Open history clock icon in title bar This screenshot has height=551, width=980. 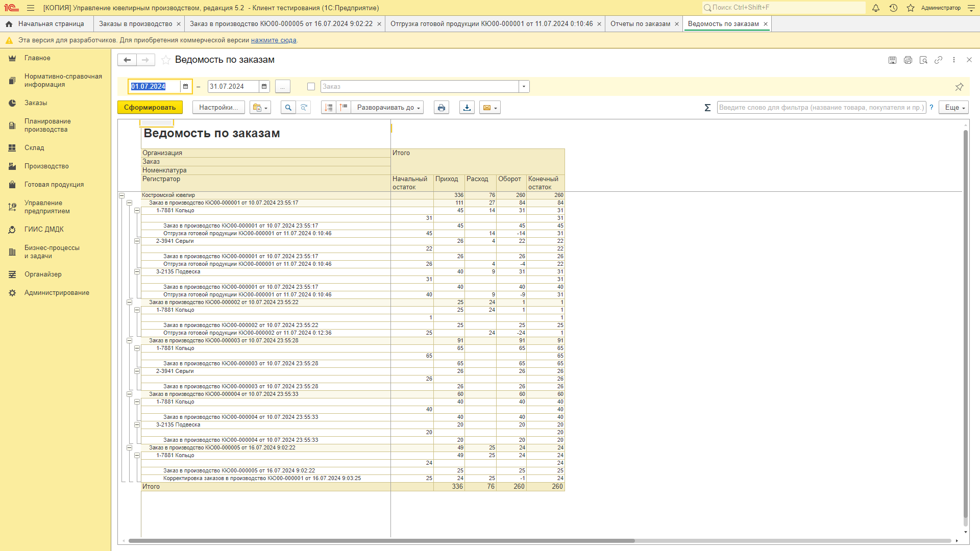893,8
